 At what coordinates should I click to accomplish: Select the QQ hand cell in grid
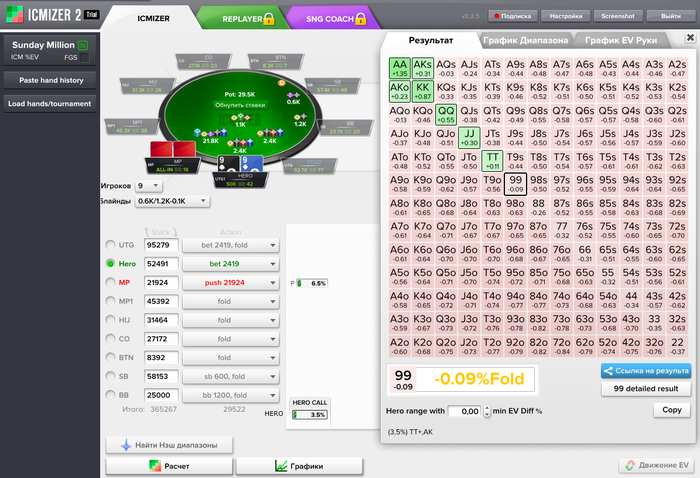(x=446, y=114)
